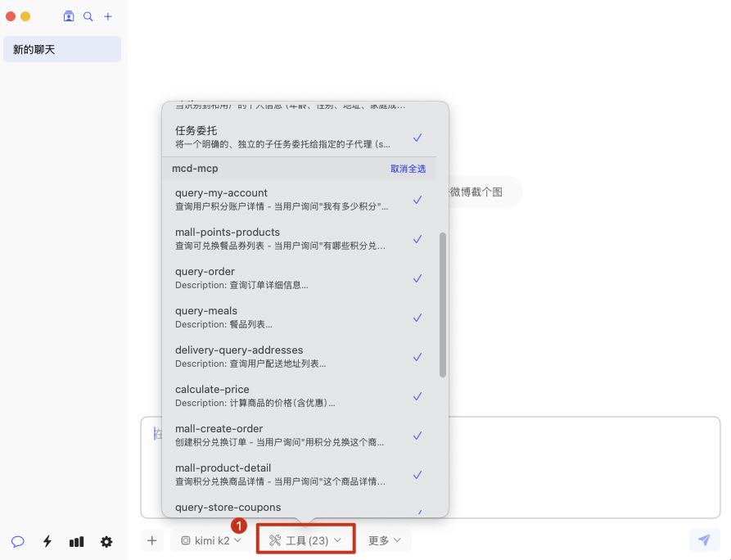Open settings with the gear icon

(106, 541)
